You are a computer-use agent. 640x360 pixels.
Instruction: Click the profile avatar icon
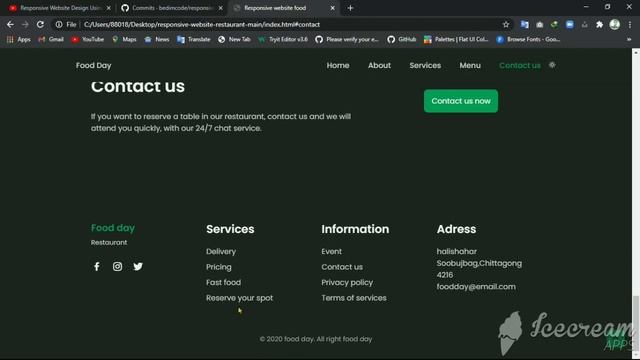615,24
